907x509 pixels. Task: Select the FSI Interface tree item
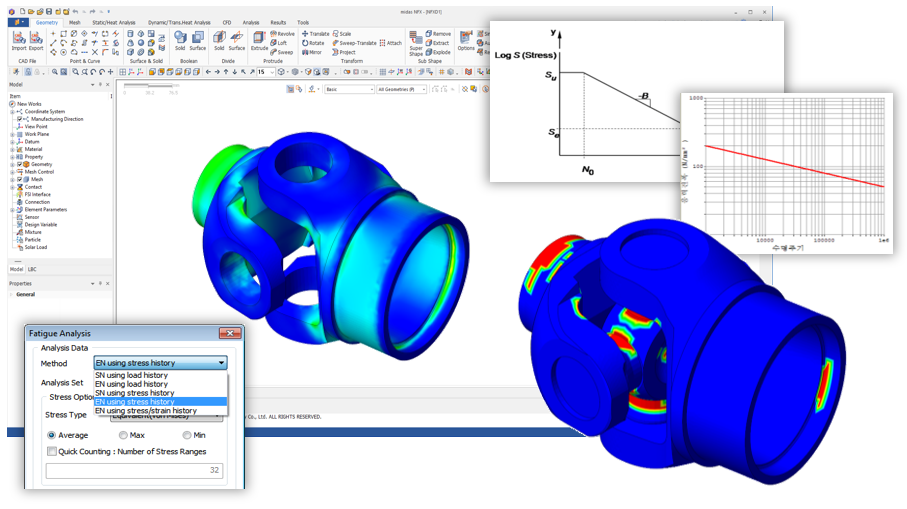(38, 194)
